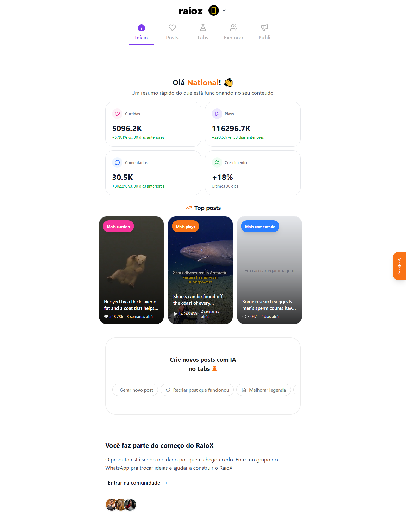Click the Comentários bubble icon
The height and width of the screenshot is (532, 406).
tap(117, 162)
